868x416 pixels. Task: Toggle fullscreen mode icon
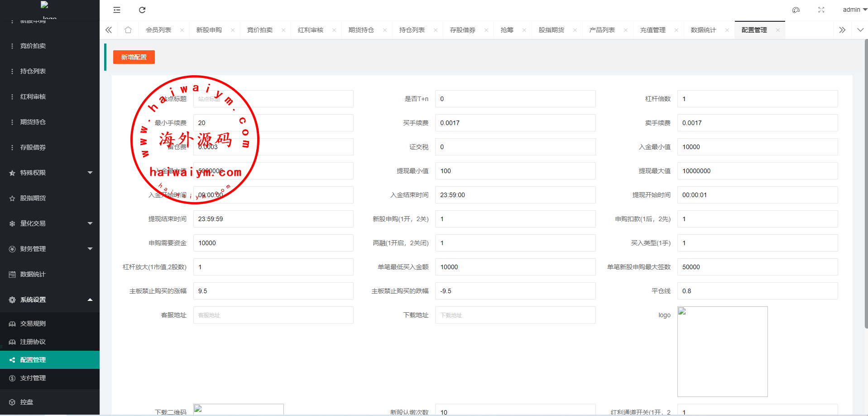pyautogui.click(x=821, y=10)
